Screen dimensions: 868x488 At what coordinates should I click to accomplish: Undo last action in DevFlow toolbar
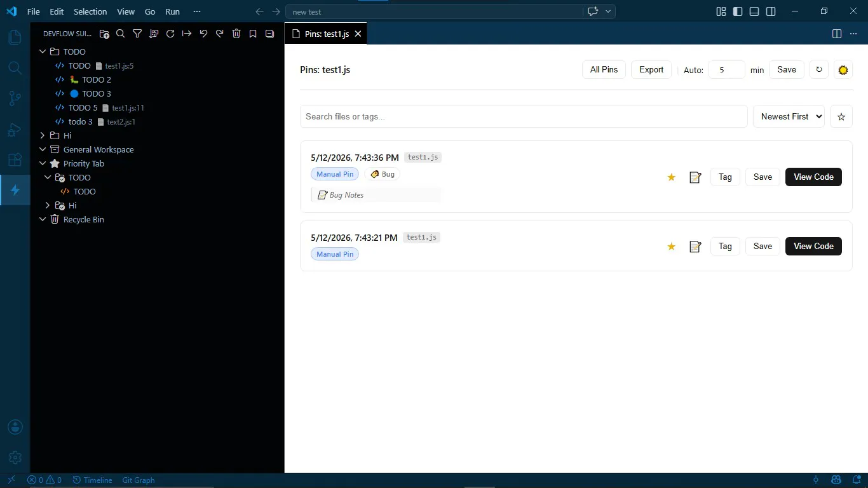(203, 34)
